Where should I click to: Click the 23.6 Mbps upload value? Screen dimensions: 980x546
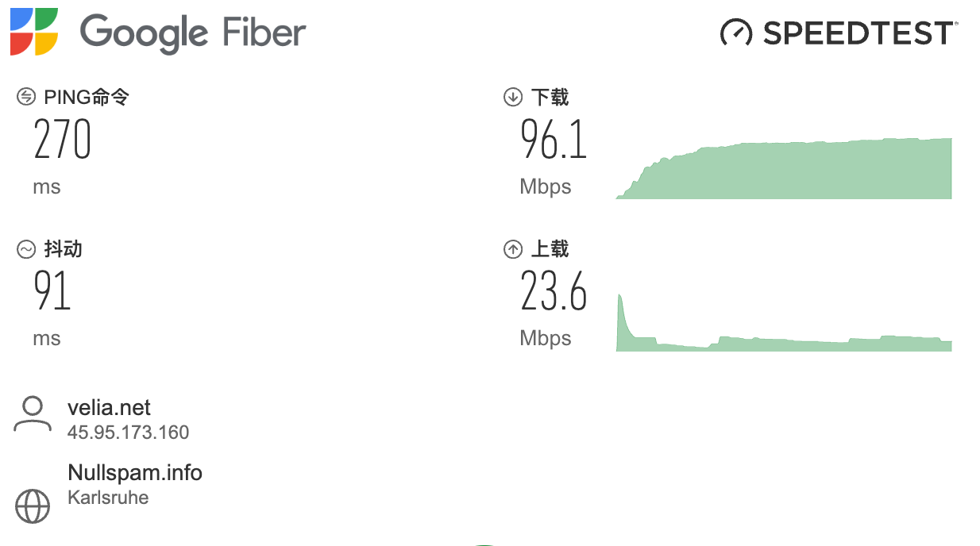coord(554,291)
